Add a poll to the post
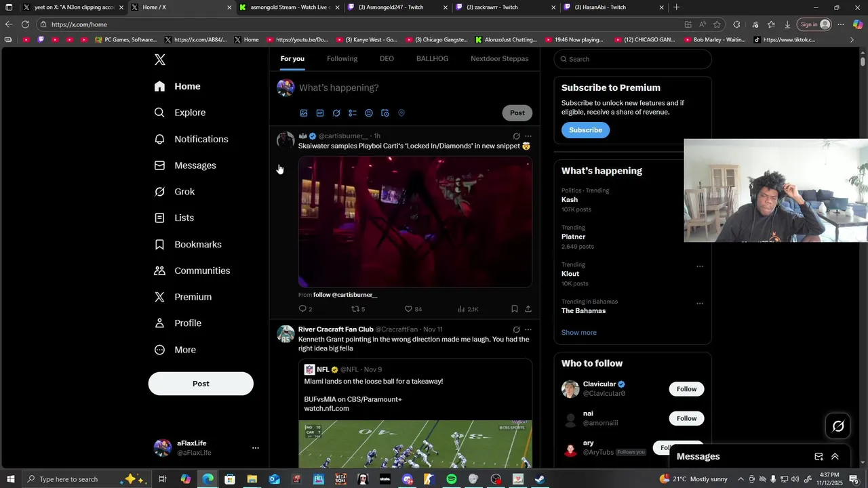 353,113
